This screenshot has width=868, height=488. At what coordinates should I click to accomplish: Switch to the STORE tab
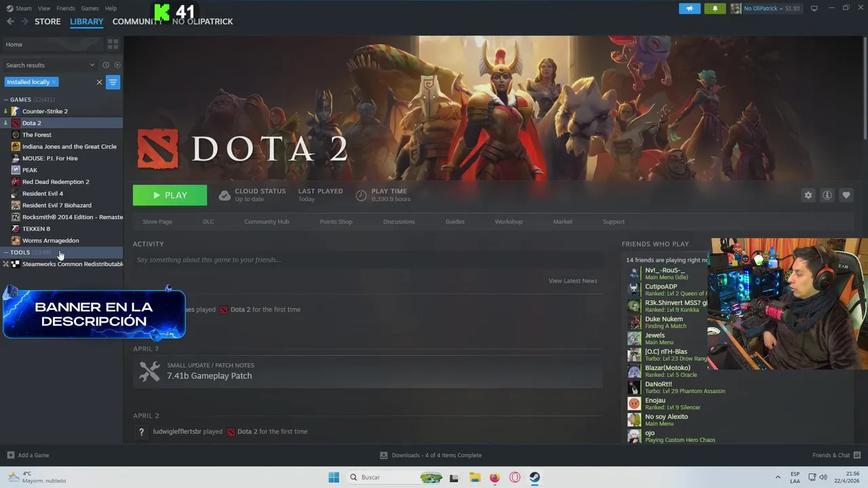coord(47,22)
